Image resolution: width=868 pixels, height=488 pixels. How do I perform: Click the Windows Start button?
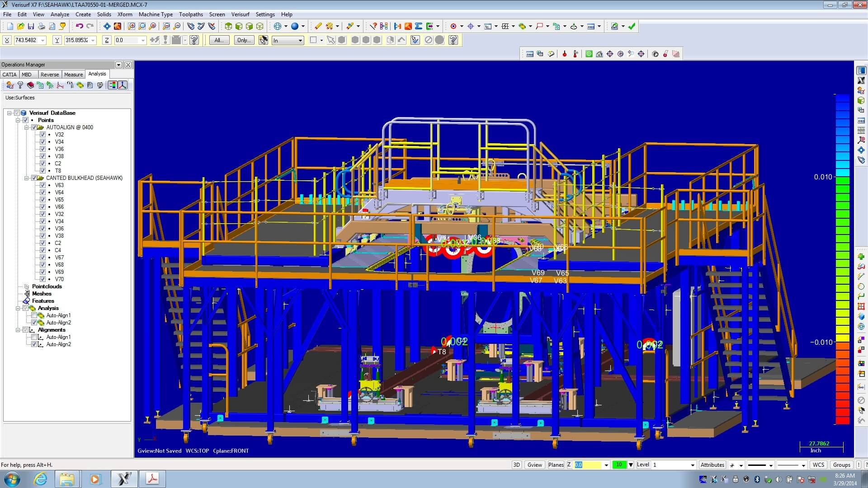12,479
